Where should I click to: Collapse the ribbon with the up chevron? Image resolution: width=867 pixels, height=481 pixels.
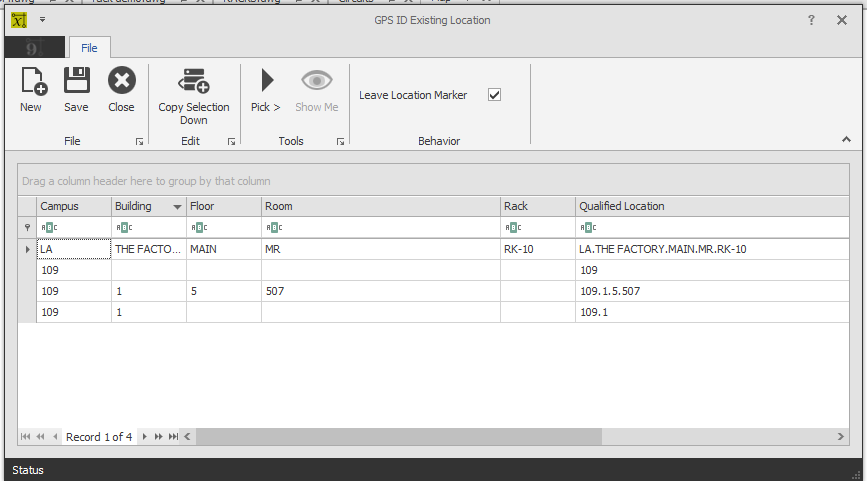click(846, 139)
